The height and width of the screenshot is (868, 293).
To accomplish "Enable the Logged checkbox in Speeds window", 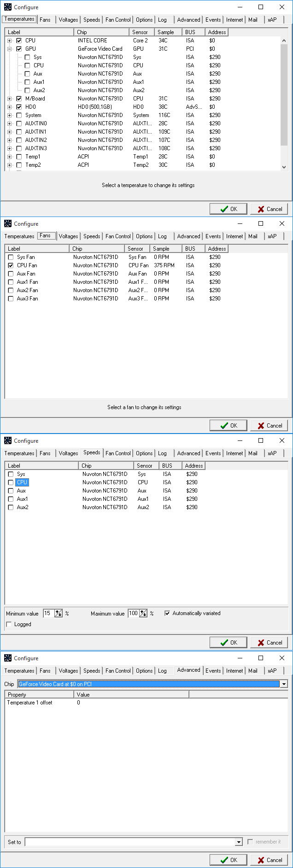I will 9,624.
